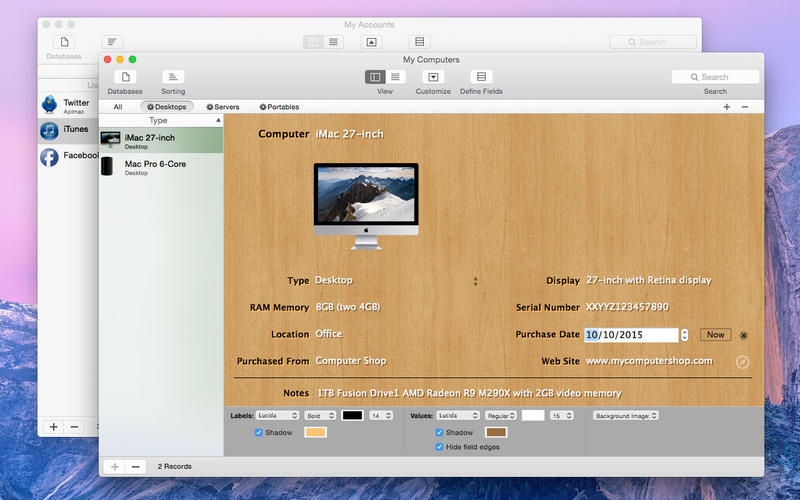Open web site with compass icon
The height and width of the screenshot is (500, 800).
point(743,361)
